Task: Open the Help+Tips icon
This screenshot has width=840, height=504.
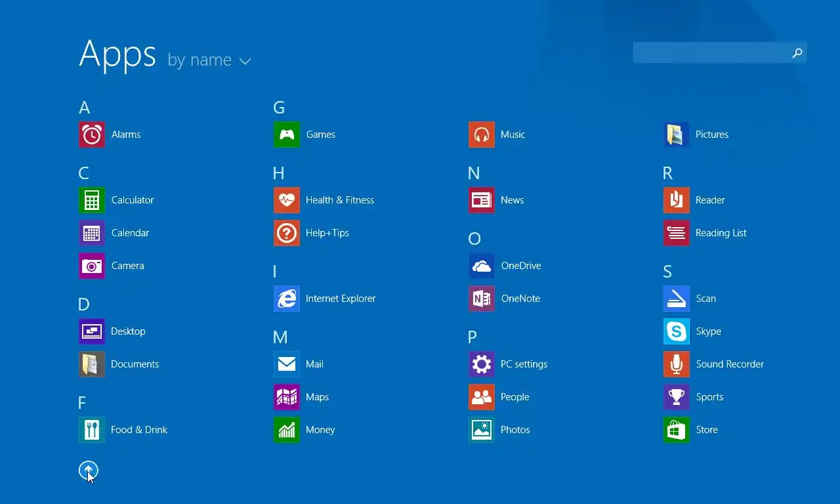Action: click(287, 233)
